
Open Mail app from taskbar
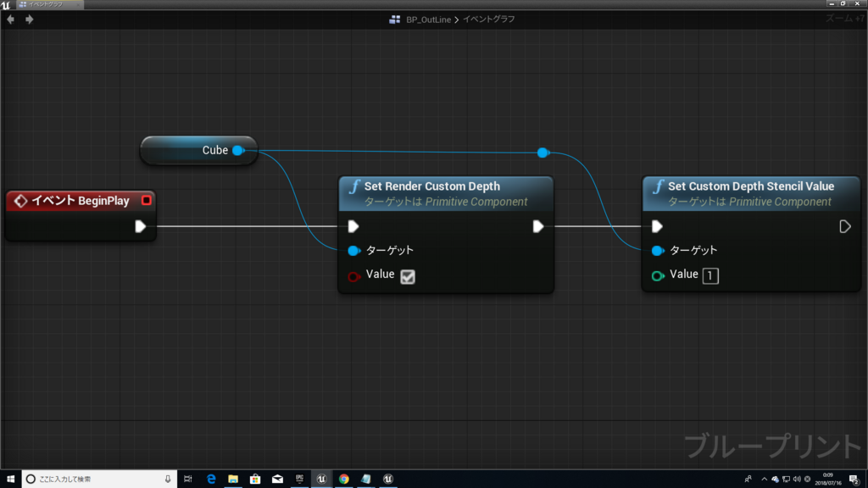click(277, 480)
